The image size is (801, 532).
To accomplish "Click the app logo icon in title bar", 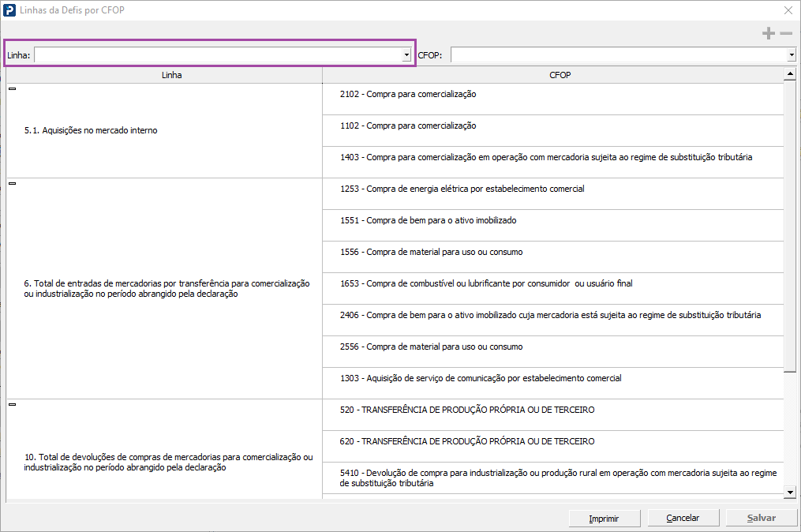I will point(9,10).
